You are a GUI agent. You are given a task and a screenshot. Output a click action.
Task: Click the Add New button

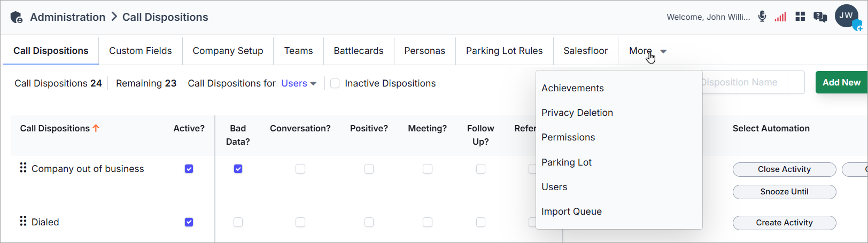click(x=841, y=82)
